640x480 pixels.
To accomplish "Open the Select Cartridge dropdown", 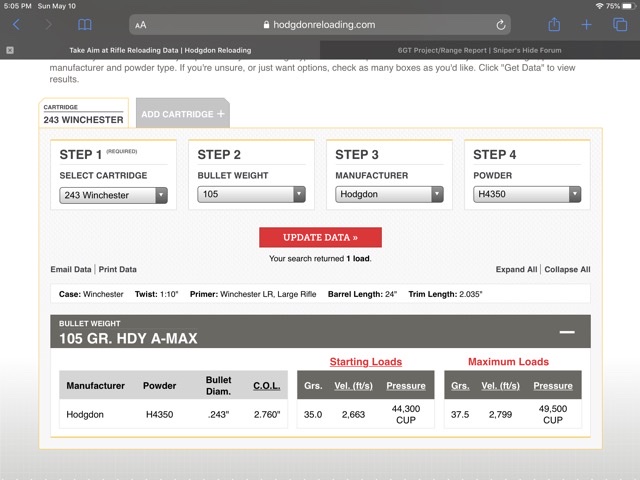I will [x=113, y=195].
